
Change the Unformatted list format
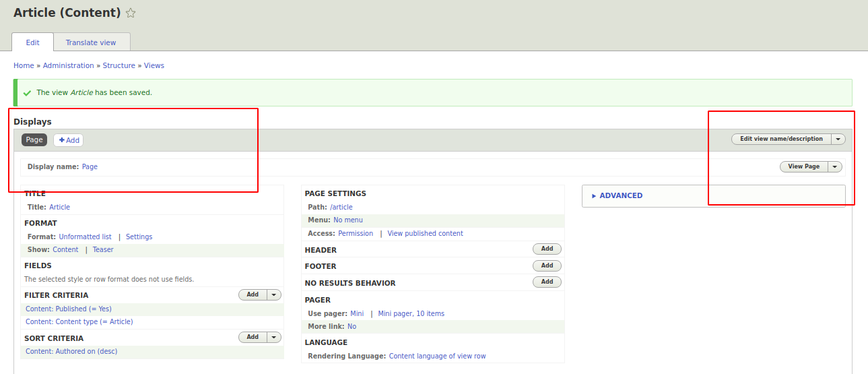tap(85, 237)
